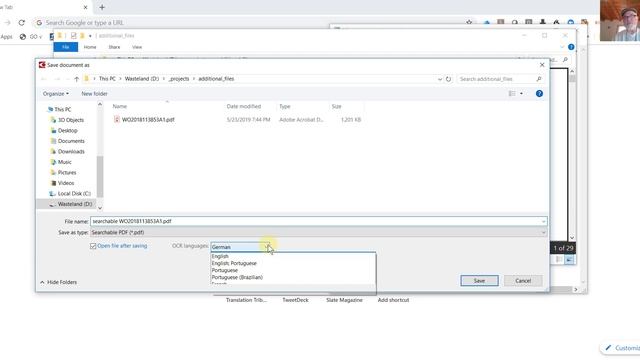Viewport: 640px width, 360px height.
Task: Close the Save document as dialog
Action: click(542, 65)
